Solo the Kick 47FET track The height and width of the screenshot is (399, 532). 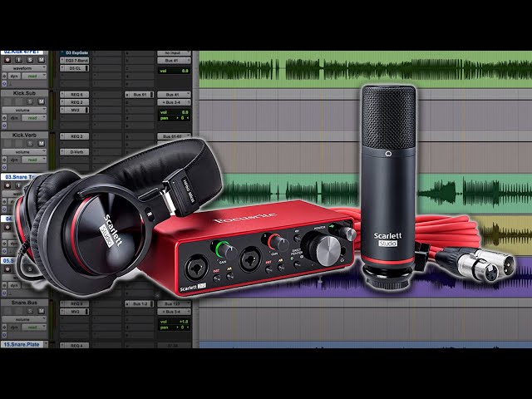[30, 60]
